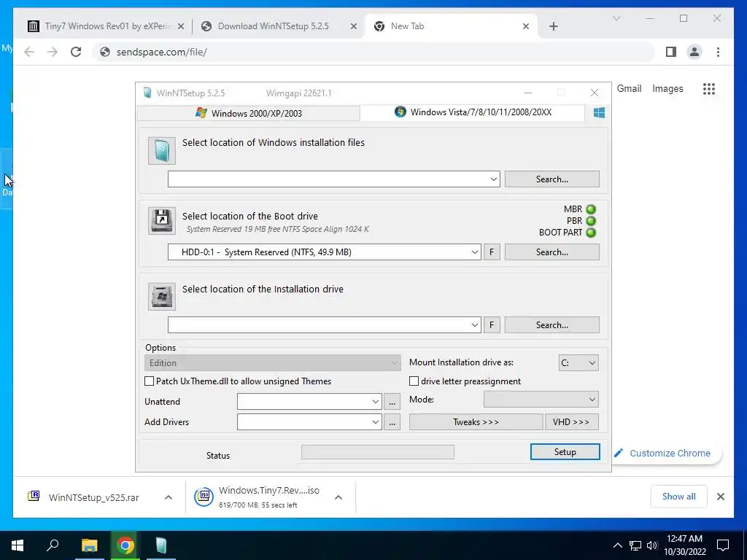Reload the page in Chrome
The width and height of the screenshot is (747, 560).
(x=76, y=52)
